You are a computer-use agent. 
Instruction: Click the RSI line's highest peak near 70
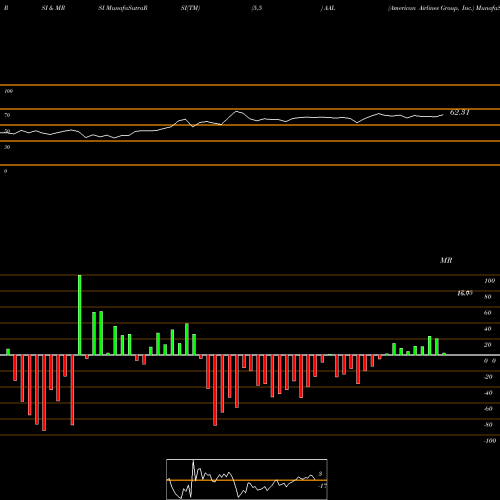237,112
